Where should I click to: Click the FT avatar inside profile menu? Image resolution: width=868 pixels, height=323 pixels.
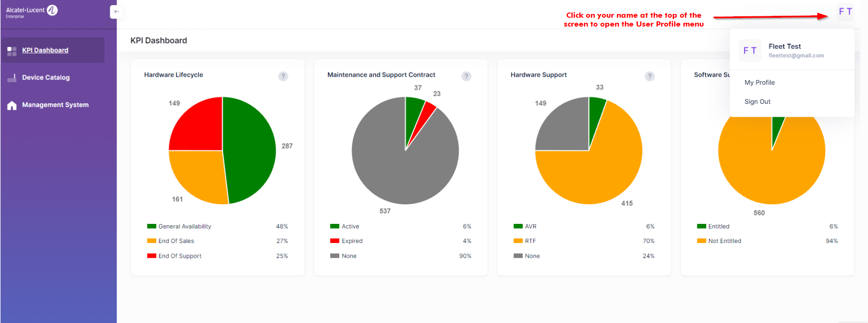point(750,51)
